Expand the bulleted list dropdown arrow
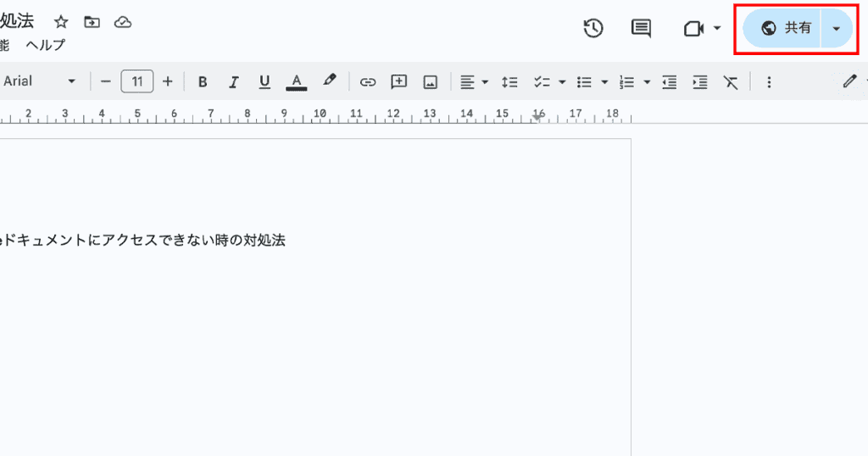The image size is (868, 456). coord(604,82)
